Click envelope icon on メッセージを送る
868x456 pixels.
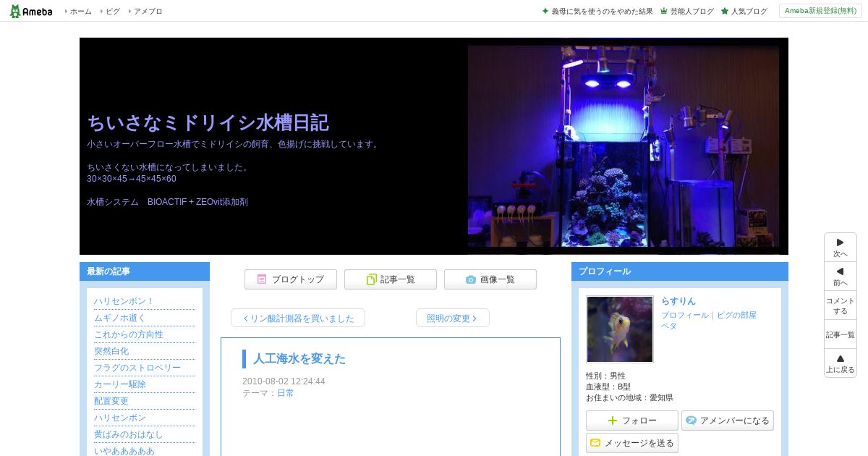coord(595,442)
